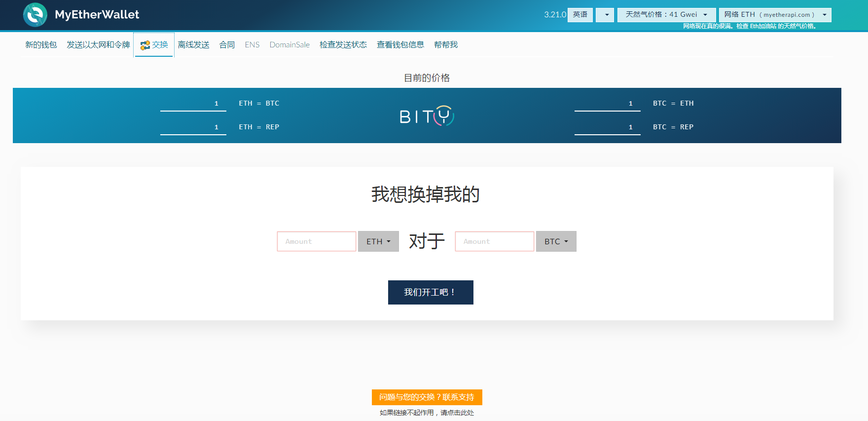The image size is (868, 421).
Task: Open the 合同 contracts tab
Action: (227, 45)
